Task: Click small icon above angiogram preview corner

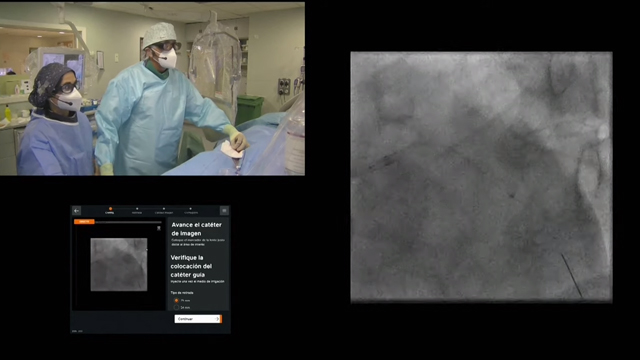Action: 159,228
